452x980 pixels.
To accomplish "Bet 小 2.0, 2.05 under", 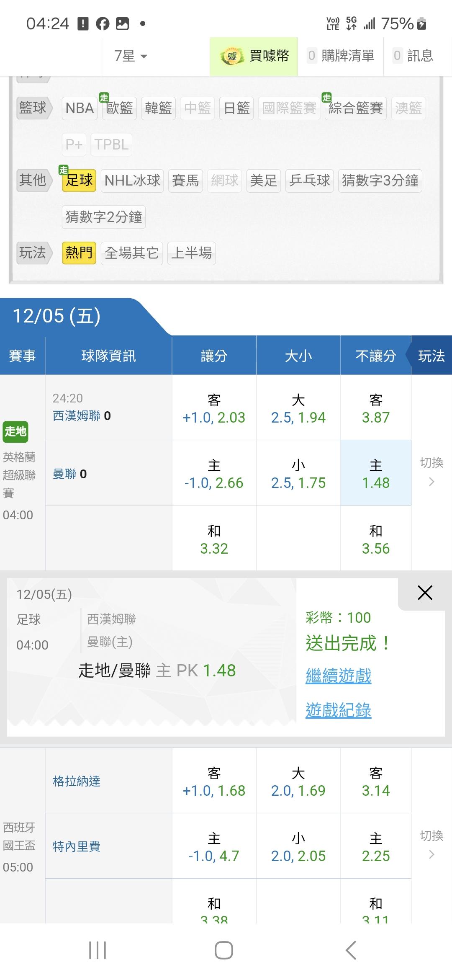I will pos(298,846).
